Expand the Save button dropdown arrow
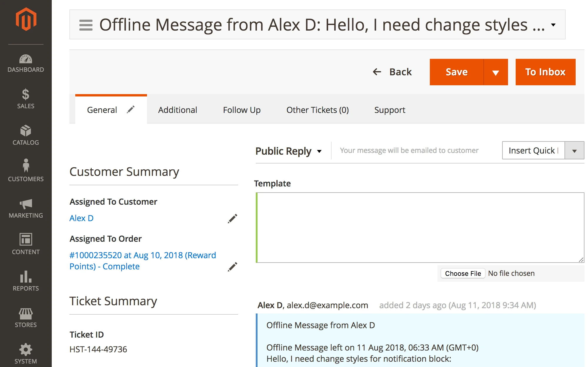The width and height of the screenshot is (588, 367). coord(496,72)
